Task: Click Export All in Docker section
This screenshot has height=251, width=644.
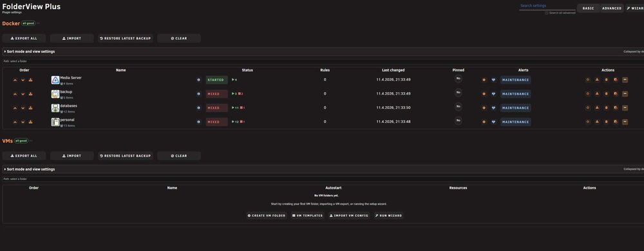Action: click(24, 38)
